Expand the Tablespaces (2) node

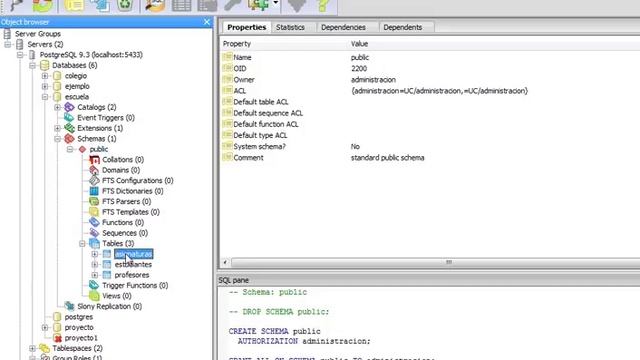(33, 348)
